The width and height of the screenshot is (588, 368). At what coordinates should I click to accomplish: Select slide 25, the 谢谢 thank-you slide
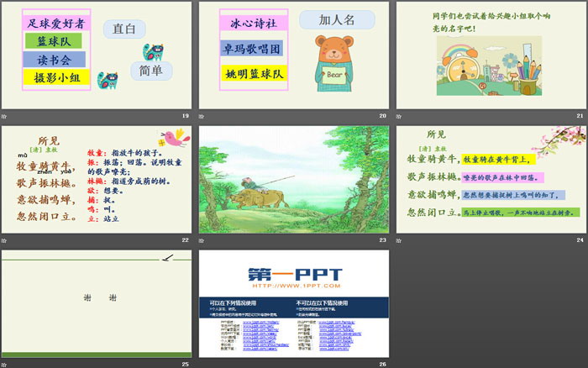(96, 303)
